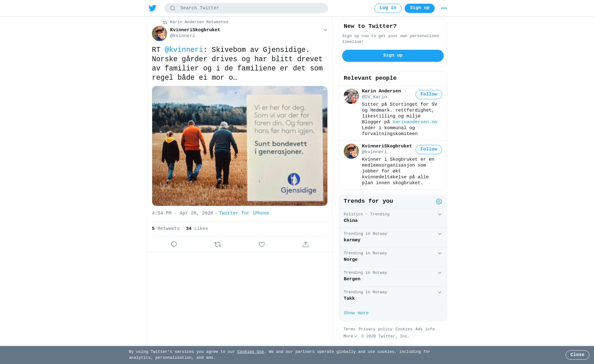Expand the More footer menu
The image size is (594, 364).
tap(350, 336)
